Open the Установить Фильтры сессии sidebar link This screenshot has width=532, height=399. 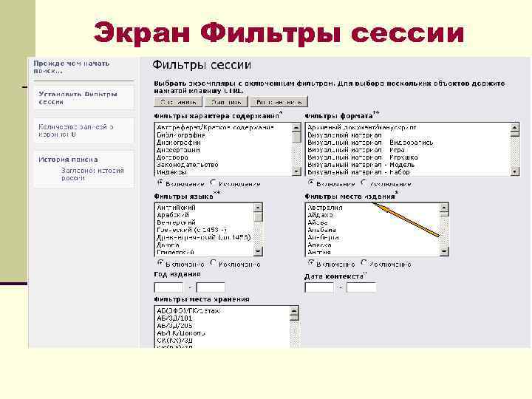pos(78,98)
